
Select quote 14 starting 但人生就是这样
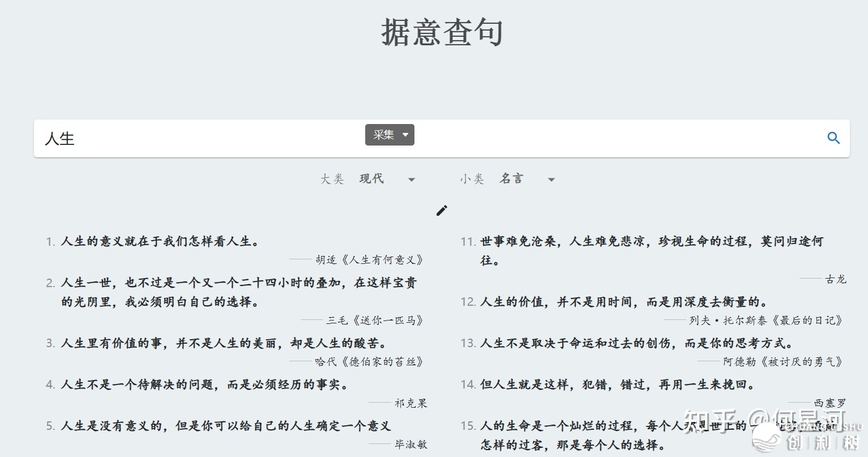[x=617, y=385]
